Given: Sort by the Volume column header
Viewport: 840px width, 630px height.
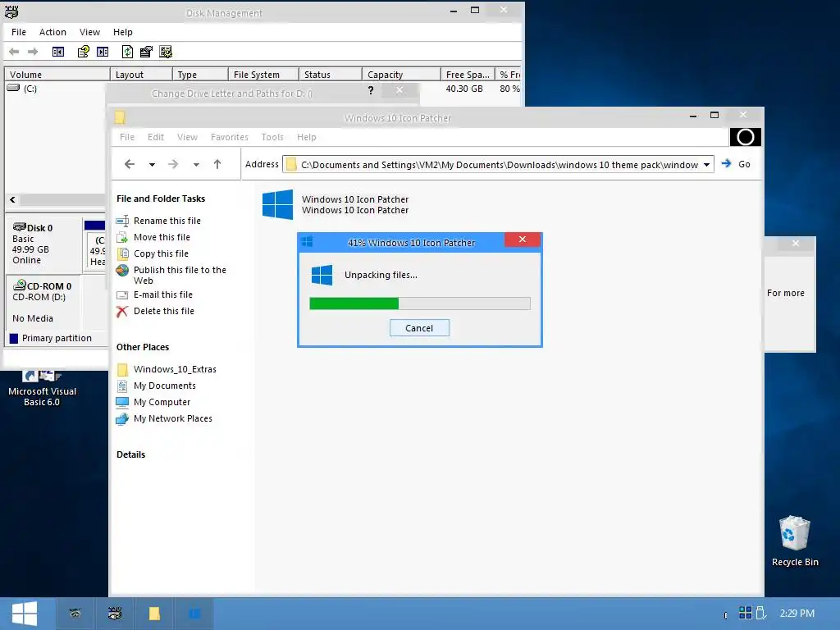Looking at the screenshot, I should pos(57,75).
